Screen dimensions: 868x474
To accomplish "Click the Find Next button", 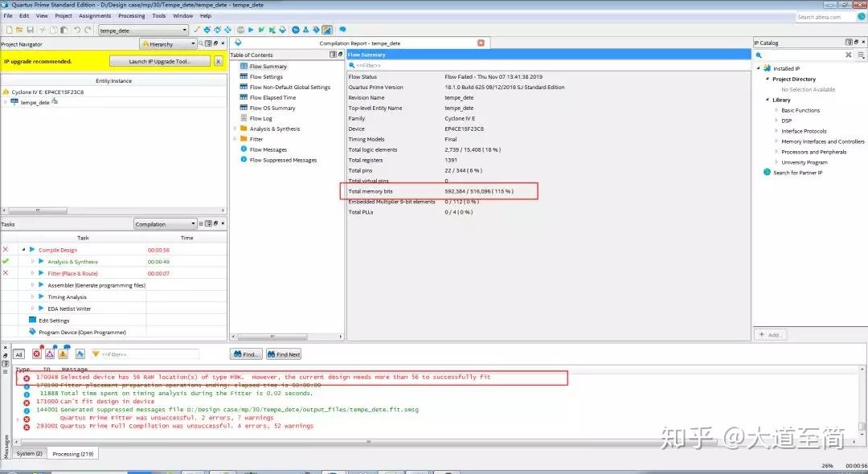I will (284, 354).
